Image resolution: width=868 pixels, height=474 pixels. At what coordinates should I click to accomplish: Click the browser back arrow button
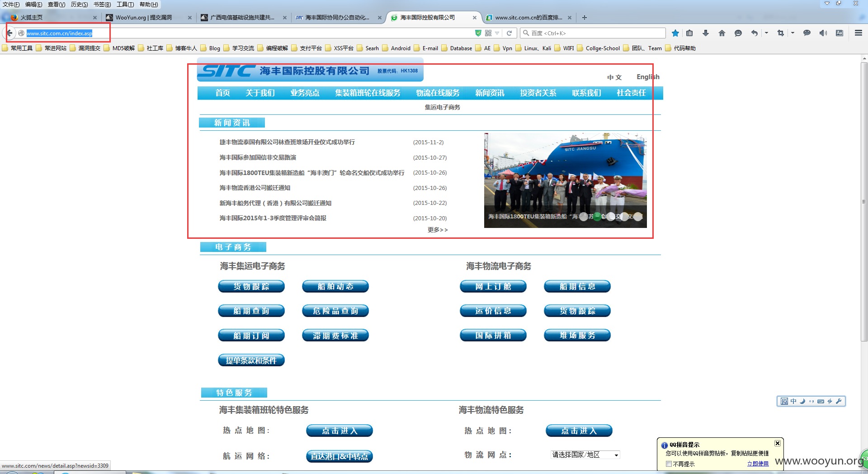click(x=9, y=33)
